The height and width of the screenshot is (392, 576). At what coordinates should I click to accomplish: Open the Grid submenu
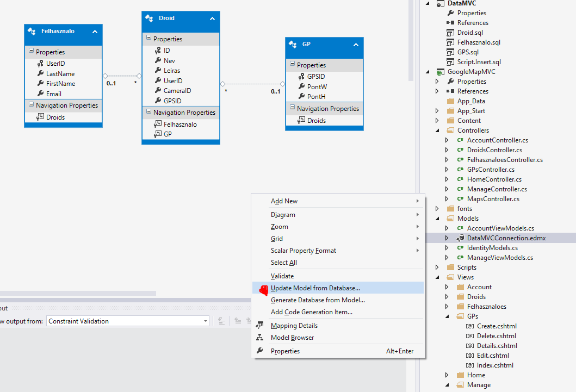click(x=338, y=239)
